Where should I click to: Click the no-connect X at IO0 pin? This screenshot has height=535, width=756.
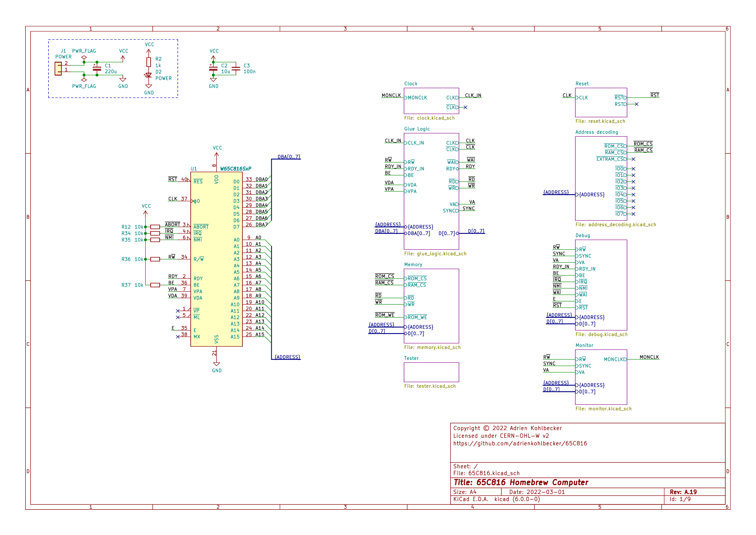click(633, 169)
